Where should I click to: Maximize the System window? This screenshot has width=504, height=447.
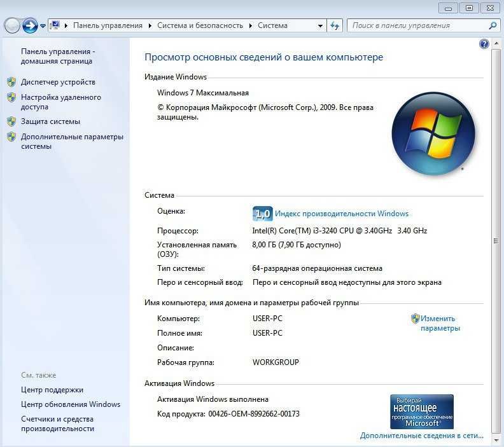(x=469, y=8)
